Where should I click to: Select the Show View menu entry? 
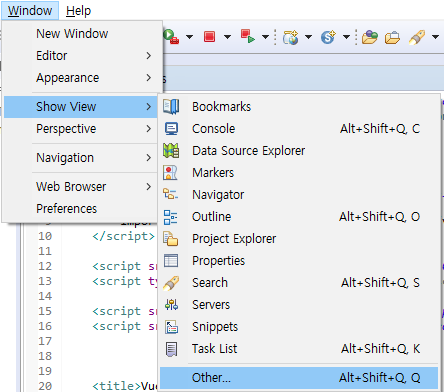pos(81,107)
